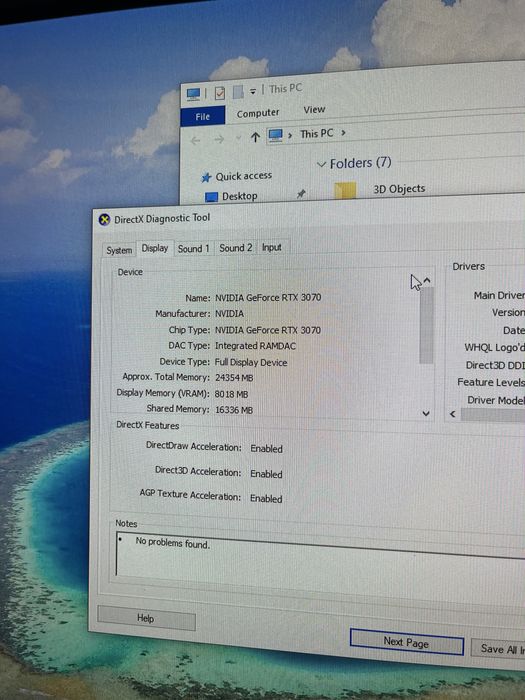Open the Input tab
This screenshot has height=700, width=525.
point(271,247)
